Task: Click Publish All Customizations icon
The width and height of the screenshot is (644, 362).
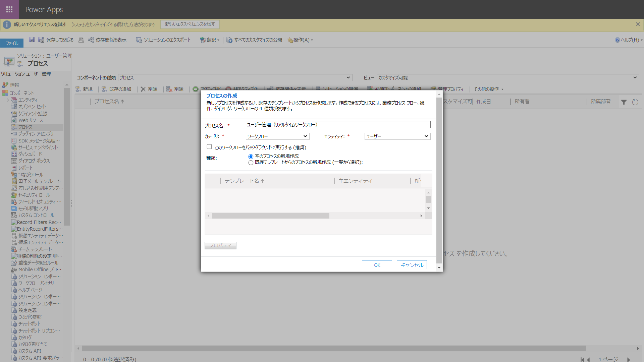Action: [x=229, y=40]
